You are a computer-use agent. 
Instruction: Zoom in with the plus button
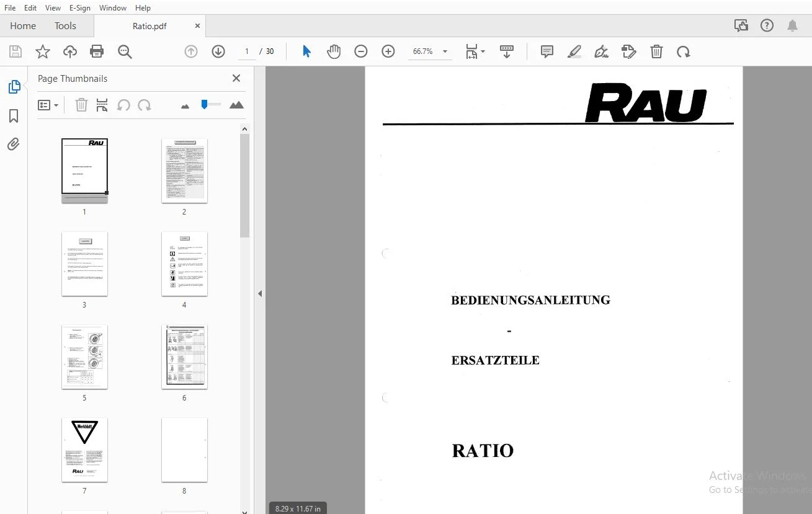point(388,51)
